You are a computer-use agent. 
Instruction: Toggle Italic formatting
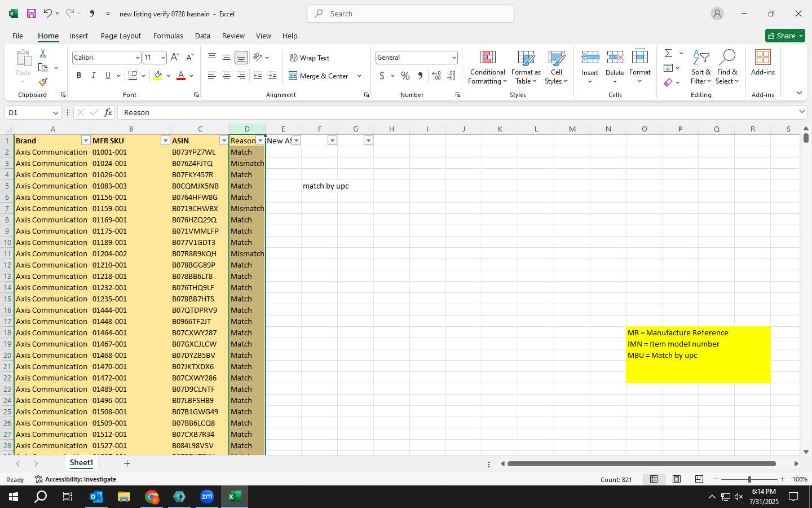(x=94, y=76)
